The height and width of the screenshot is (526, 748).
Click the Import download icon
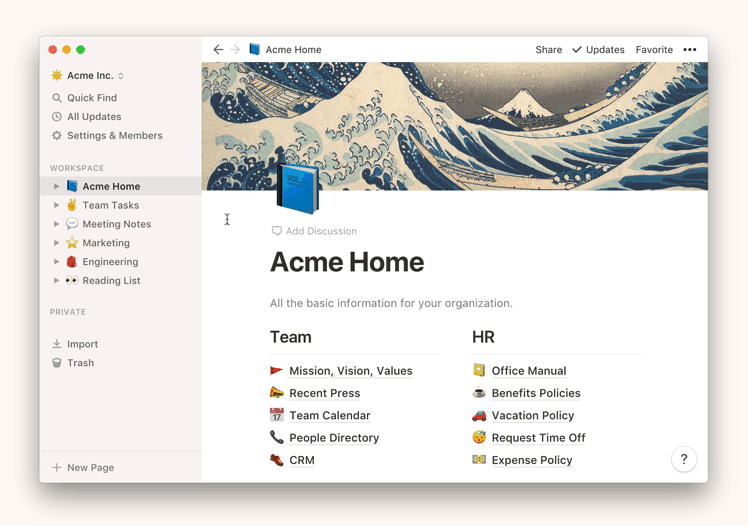click(57, 344)
